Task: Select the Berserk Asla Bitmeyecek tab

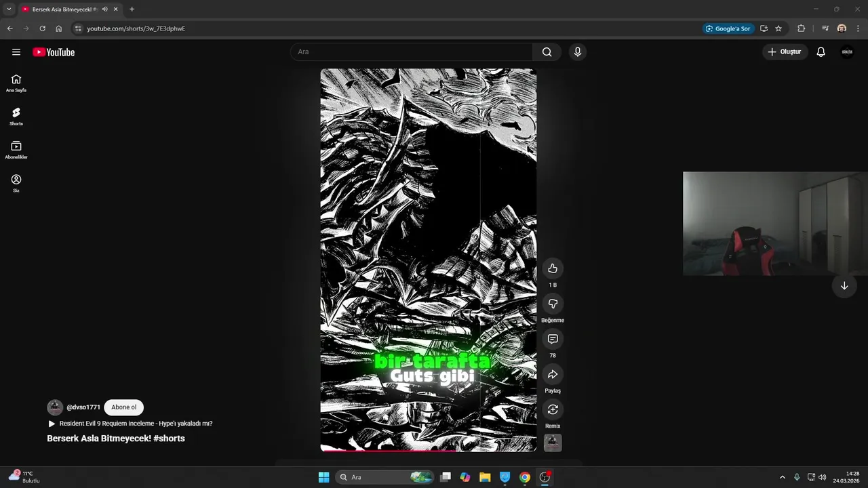Action: point(71,9)
